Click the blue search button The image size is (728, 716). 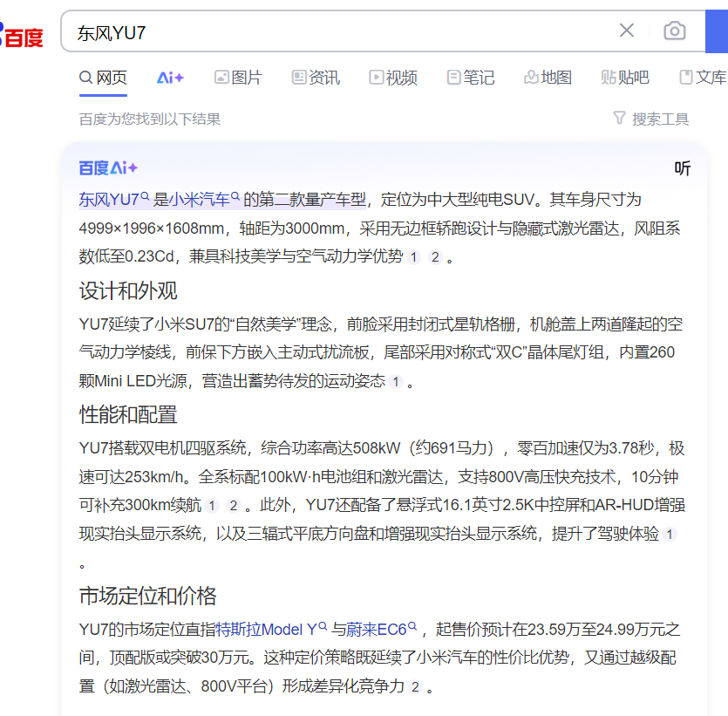pos(717,31)
